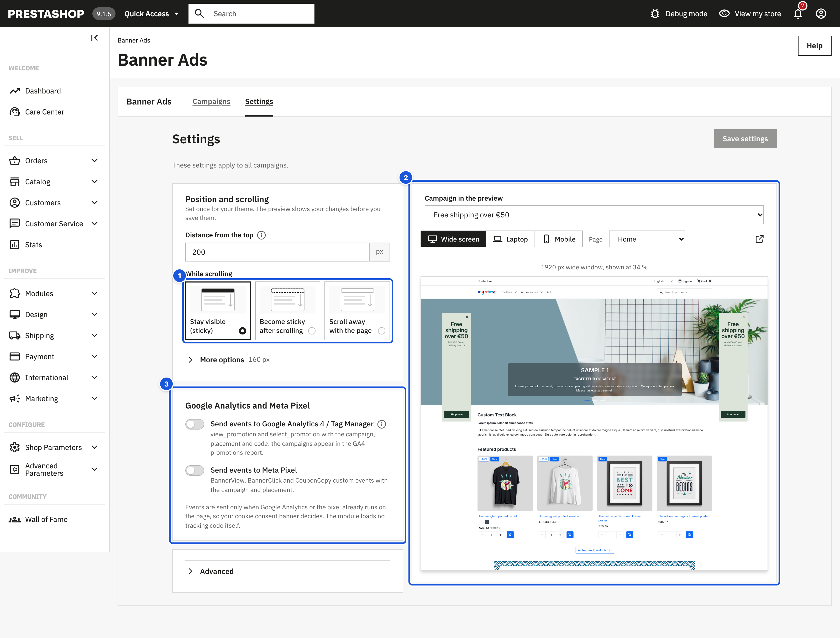Expand the Advanced section
Image resolution: width=840 pixels, height=638 pixels.
pyautogui.click(x=211, y=572)
